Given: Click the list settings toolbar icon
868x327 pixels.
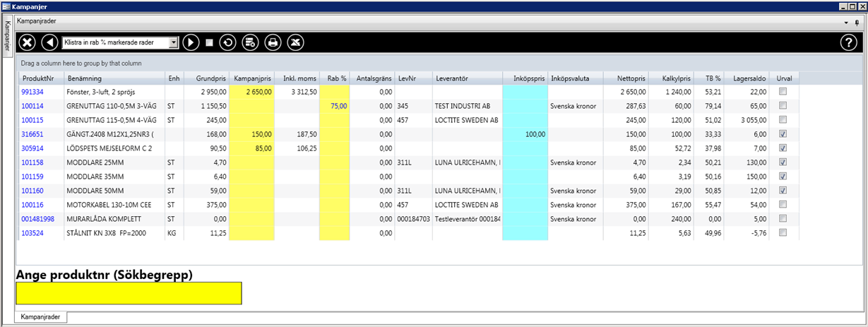Looking at the screenshot, I should point(250,42).
